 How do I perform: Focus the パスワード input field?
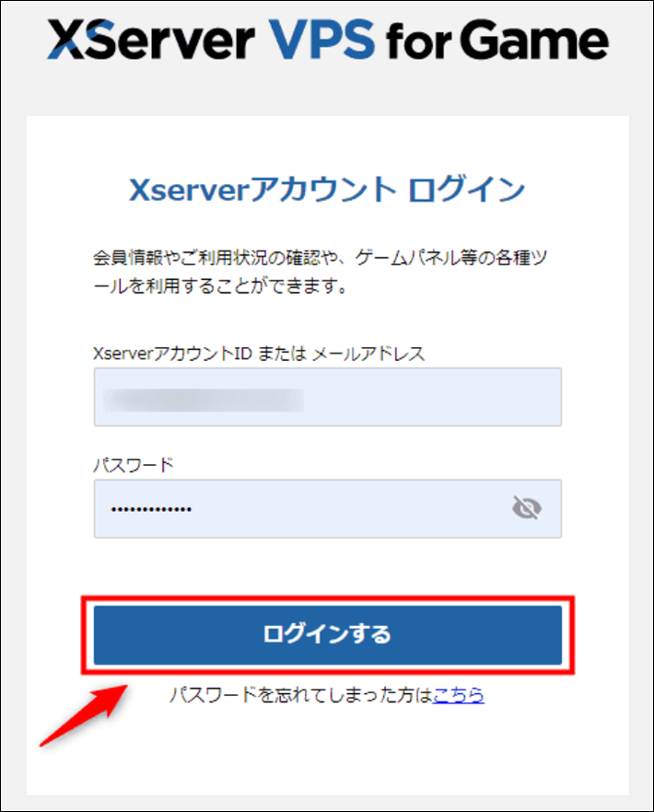(328, 508)
